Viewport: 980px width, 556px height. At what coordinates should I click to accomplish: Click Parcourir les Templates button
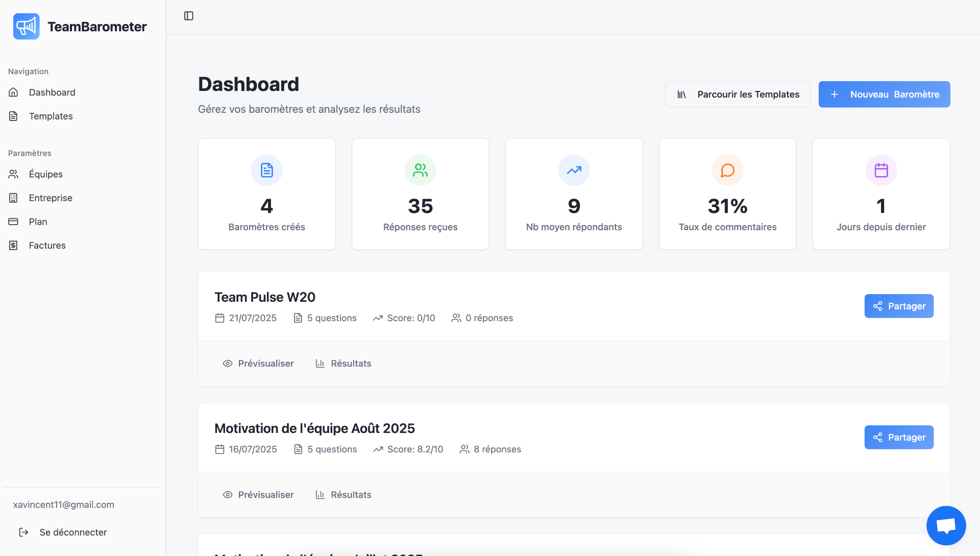[x=738, y=94]
